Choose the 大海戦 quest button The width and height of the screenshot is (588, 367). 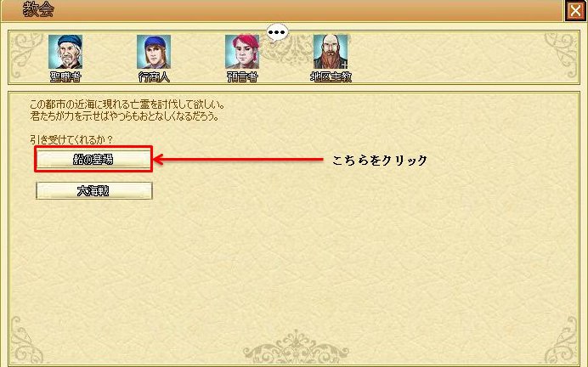click(x=94, y=191)
